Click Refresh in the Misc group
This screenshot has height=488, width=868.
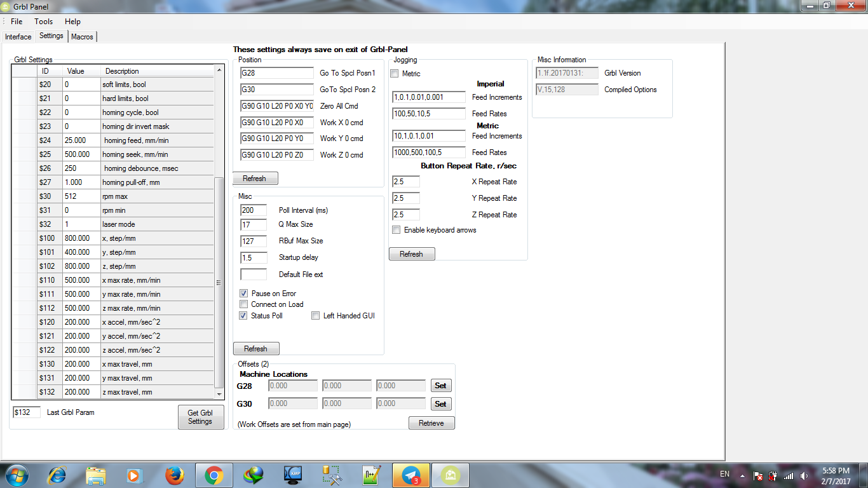coord(256,349)
